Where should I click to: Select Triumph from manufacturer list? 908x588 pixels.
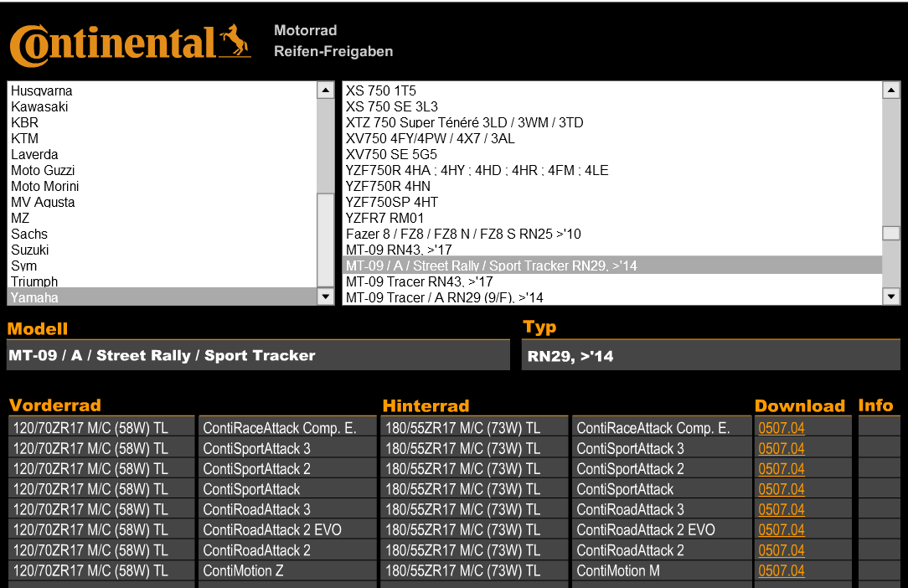point(34,281)
